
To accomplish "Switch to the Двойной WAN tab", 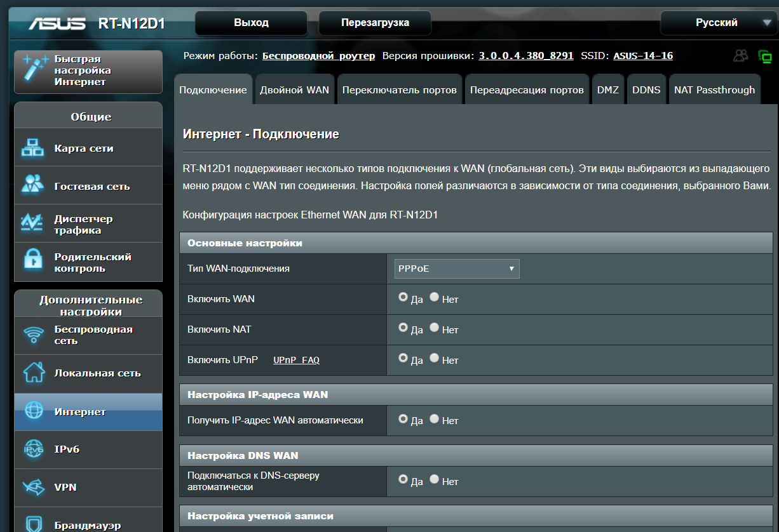I will (x=294, y=90).
